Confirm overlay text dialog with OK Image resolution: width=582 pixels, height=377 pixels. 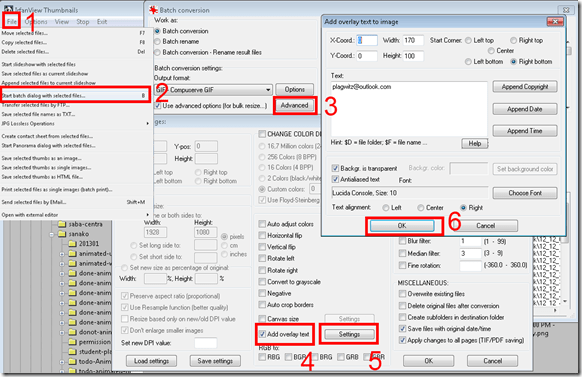(x=402, y=226)
